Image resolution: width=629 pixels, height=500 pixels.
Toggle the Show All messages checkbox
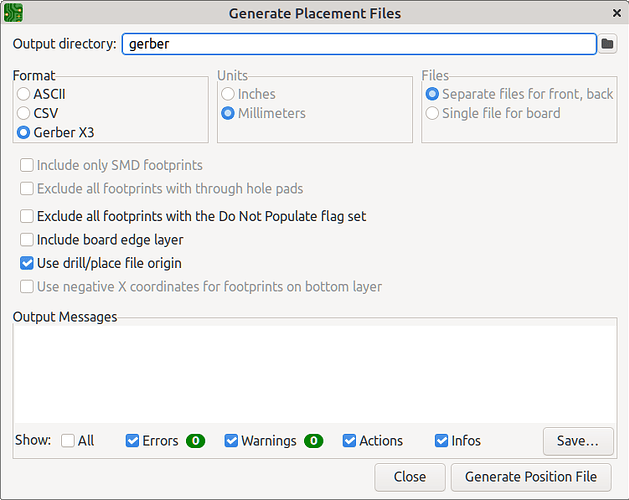(x=68, y=441)
